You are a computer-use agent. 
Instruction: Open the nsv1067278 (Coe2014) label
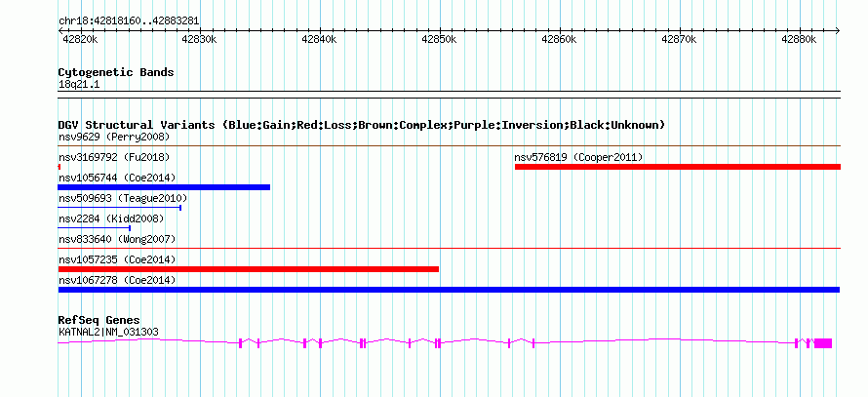tap(117, 280)
